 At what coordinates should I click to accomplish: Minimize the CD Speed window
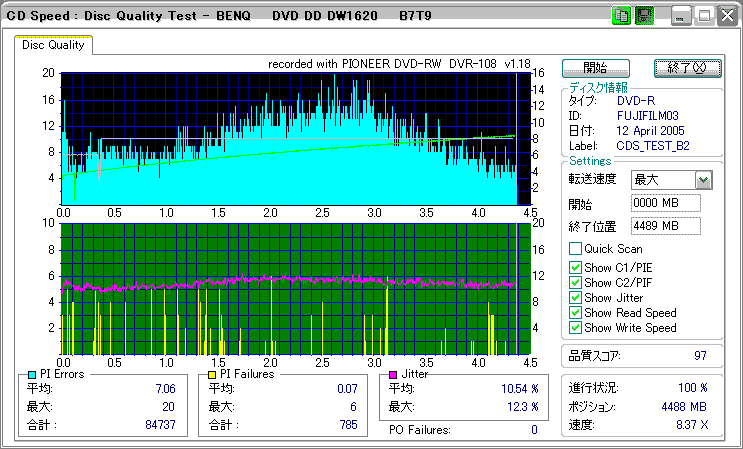click(682, 16)
